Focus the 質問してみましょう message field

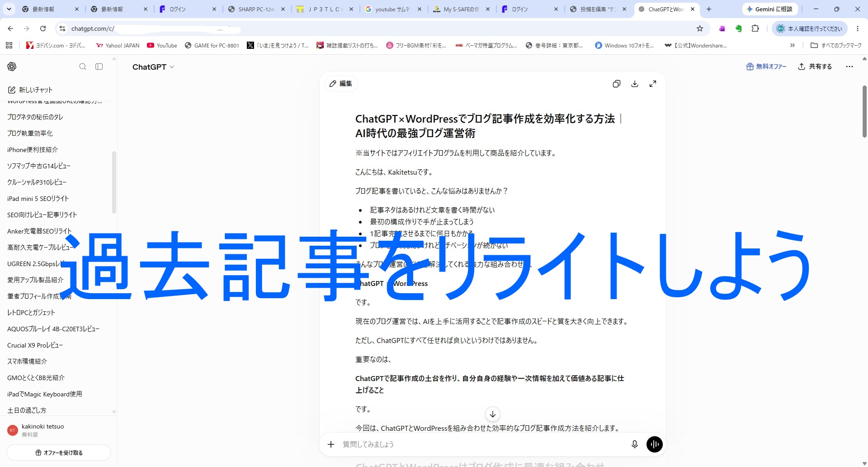[481, 444]
